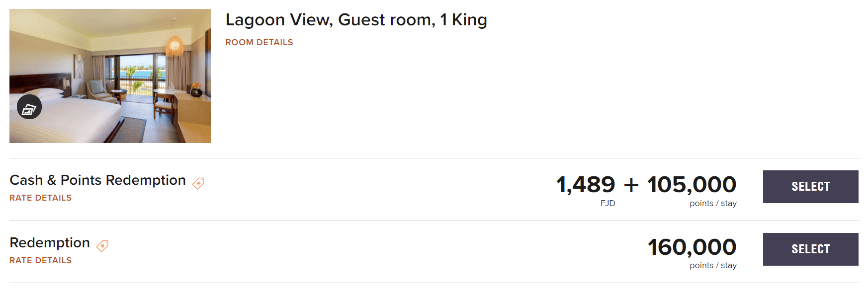
Task: Open the ROOM DETAILS link
Action: (x=259, y=43)
